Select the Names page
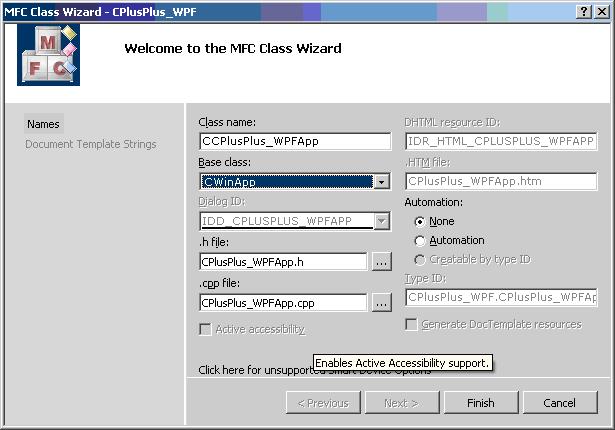Image resolution: width=615 pixels, height=430 pixels. click(x=43, y=124)
